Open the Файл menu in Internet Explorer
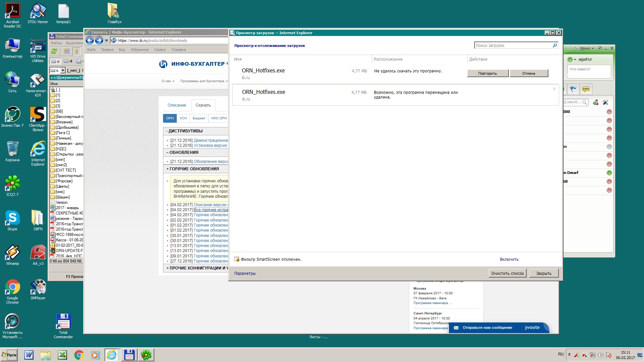The height and width of the screenshot is (362, 644). click(91, 50)
